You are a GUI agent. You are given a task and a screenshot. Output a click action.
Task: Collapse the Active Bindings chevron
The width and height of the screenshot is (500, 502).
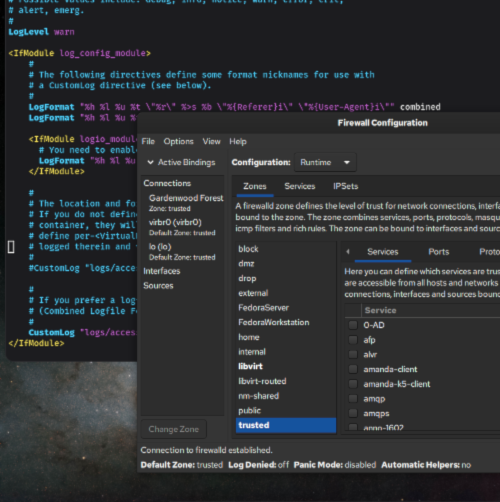click(151, 162)
